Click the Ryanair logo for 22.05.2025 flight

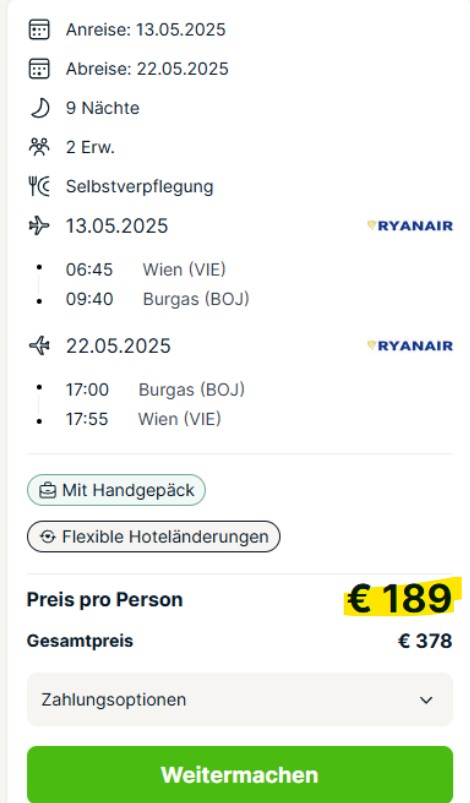pyautogui.click(x=410, y=346)
